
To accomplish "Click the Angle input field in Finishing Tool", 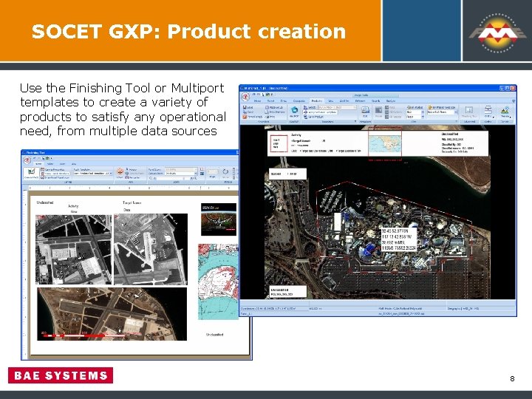I will (212, 171).
